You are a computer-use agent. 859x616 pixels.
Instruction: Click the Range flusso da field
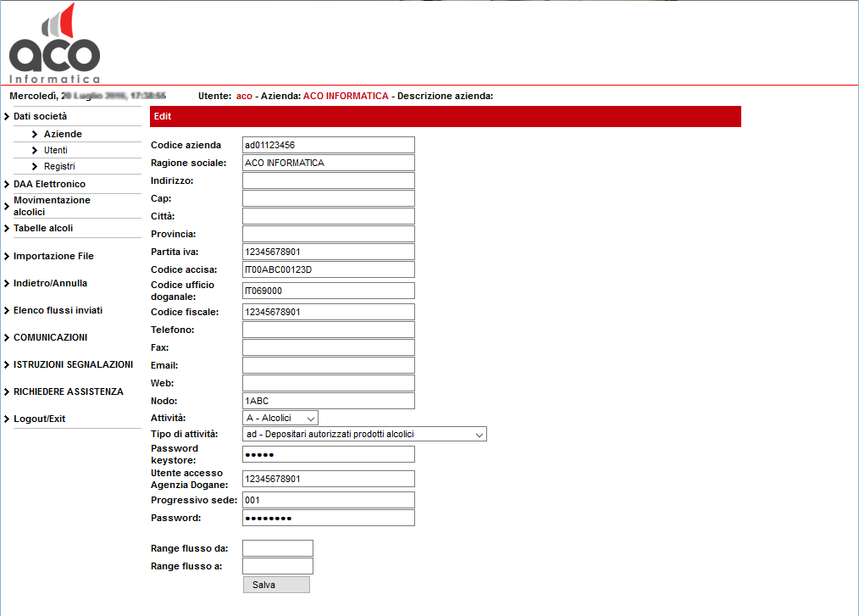[x=277, y=548]
